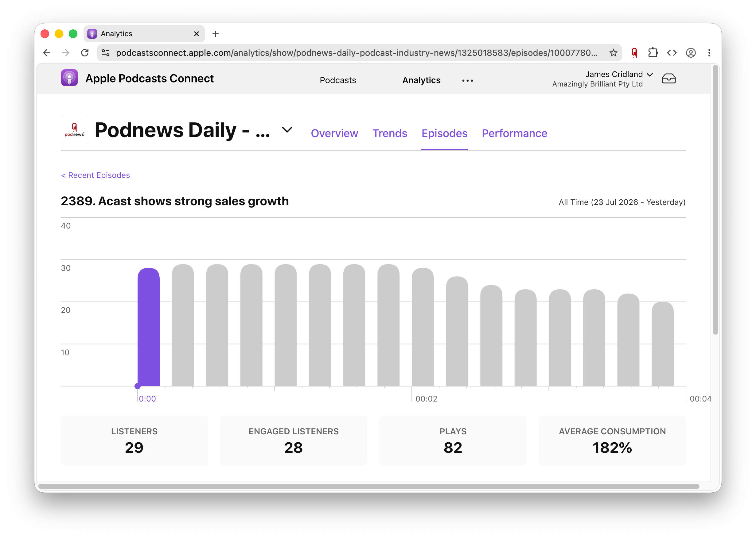View site information icon in address bar

coord(106,53)
